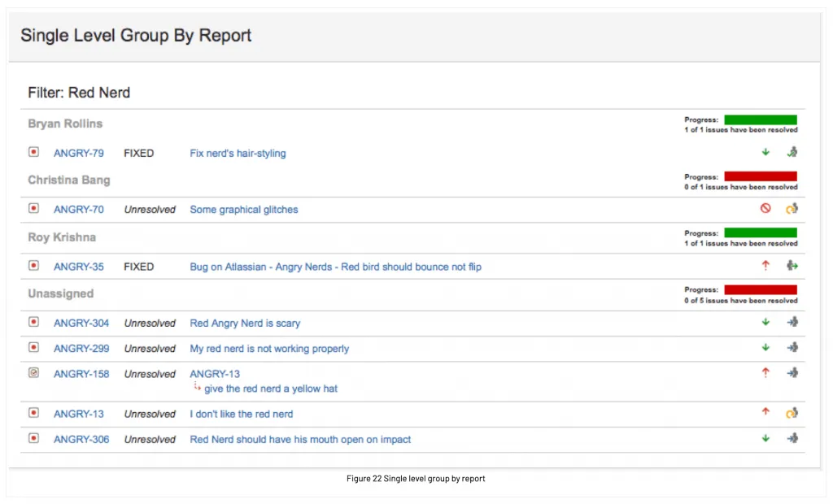Click '0 of 5 issues have been resolved' text
The width and height of the screenshot is (833, 504).
(741, 301)
